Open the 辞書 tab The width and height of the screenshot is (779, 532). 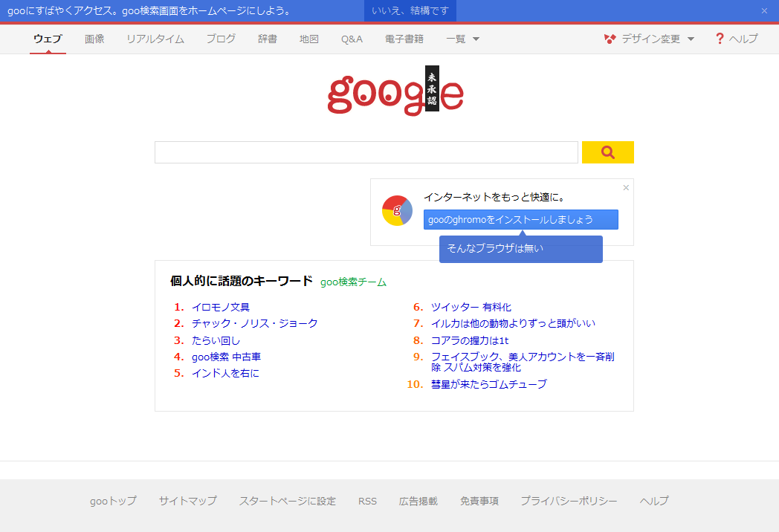(268, 39)
